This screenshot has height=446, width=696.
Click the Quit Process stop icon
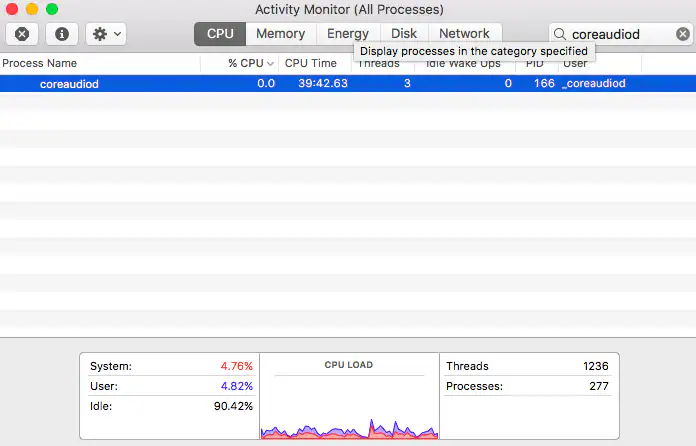22,34
